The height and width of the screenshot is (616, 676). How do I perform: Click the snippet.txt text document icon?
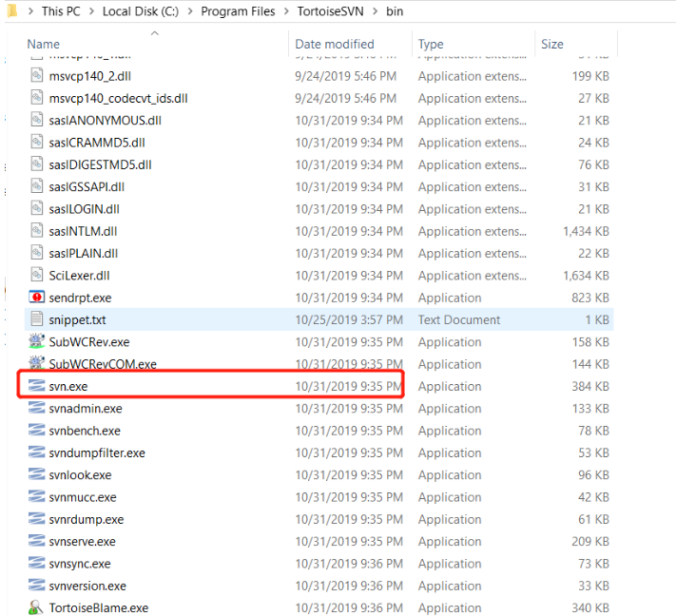click(36, 319)
